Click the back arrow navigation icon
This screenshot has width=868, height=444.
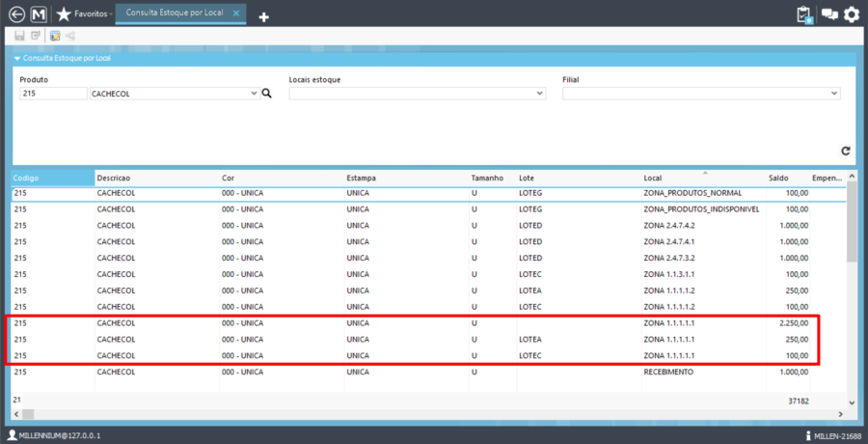tap(14, 14)
